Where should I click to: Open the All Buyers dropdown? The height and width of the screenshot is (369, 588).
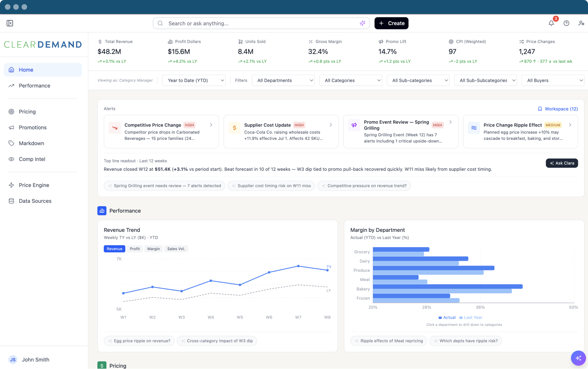coord(553,81)
